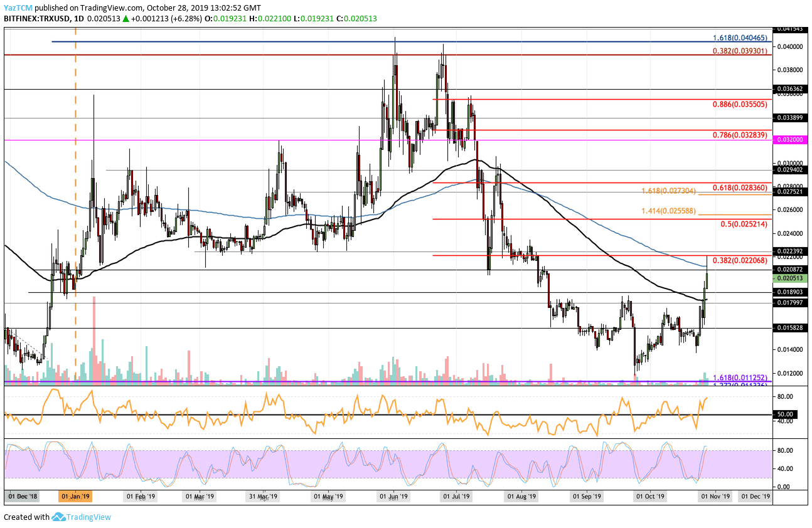Click the 01 Nov '19 date label

(715, 496)
